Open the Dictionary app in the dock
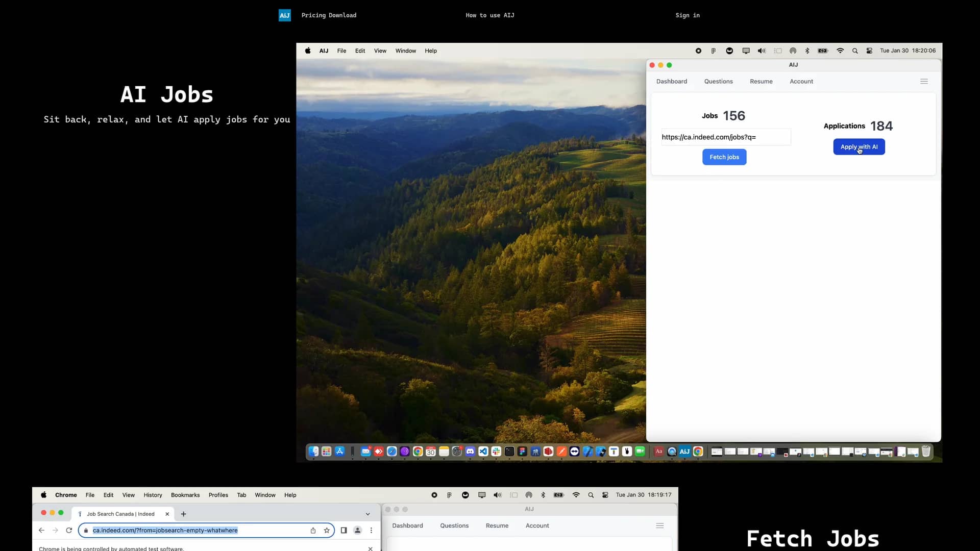 click(x=659, y=452)
